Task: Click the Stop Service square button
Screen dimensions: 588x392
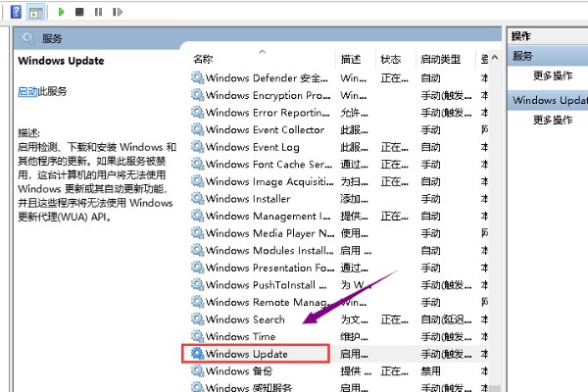Action: (79, 12)
